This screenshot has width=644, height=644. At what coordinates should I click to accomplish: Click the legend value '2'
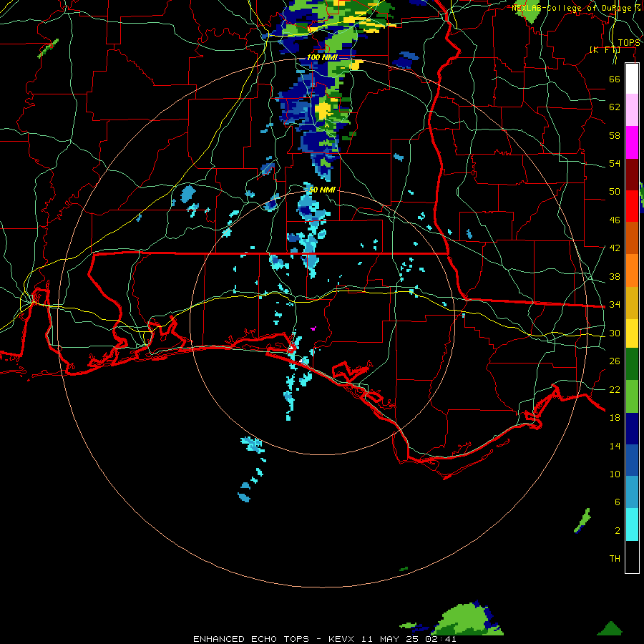[618, 531]
